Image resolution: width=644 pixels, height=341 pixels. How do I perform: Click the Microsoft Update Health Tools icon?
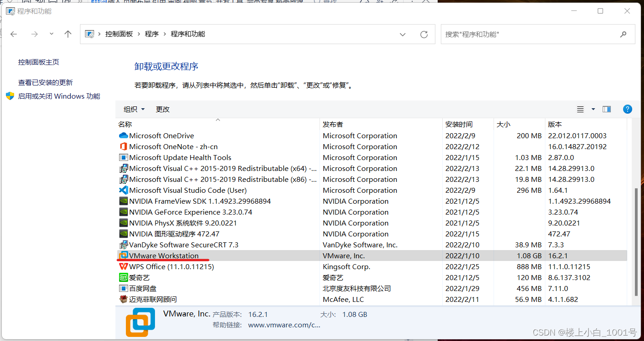pyautogui.click(x=123, y=157)
